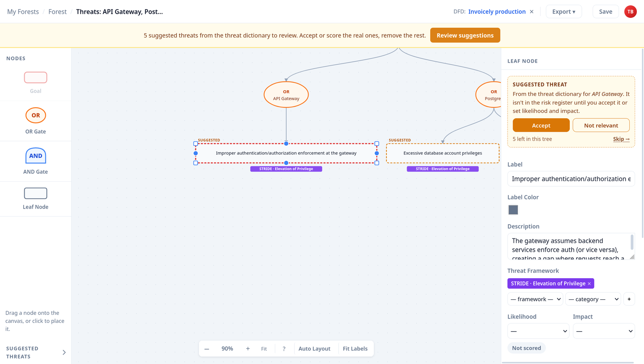The height and width of the screenshot is (364, 644).
Task: Select the Improper authentication/authorization leaf node
Action: point(286,153)
